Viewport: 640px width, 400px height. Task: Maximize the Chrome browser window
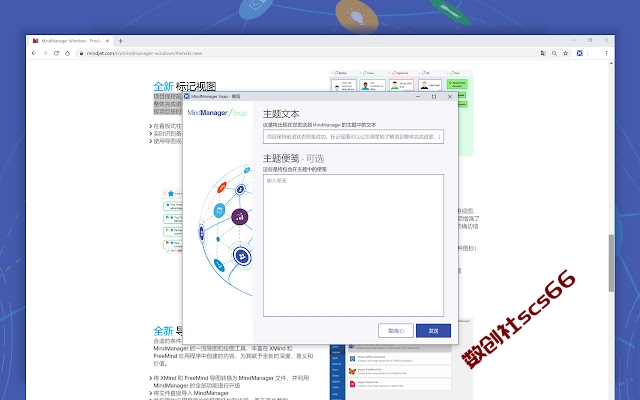pos(590,40)
